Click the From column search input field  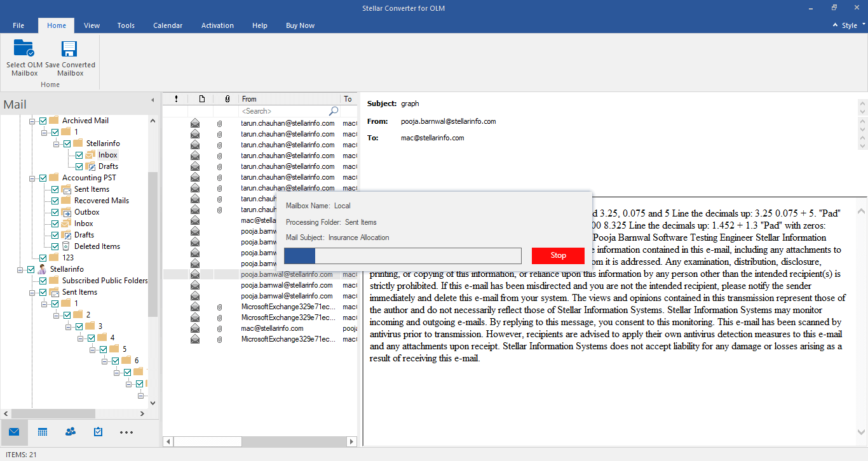(x=283, y=111)
